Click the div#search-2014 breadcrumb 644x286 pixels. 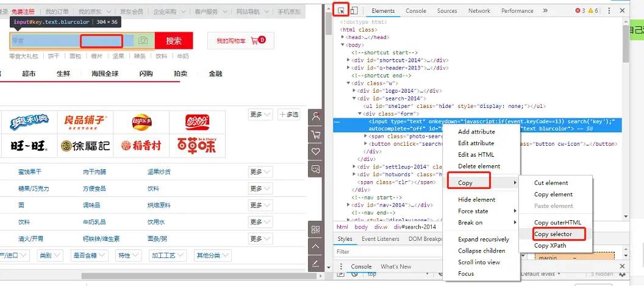tap(415, 227)
